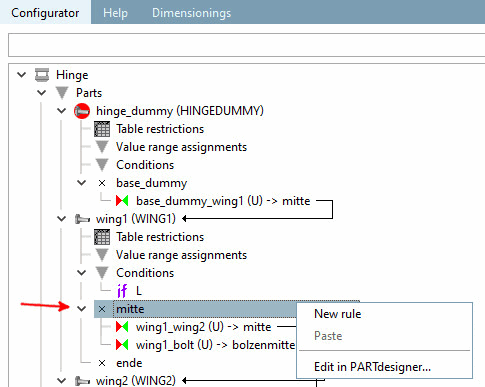Click the hinge_dummy Table restrictions grid icon
Viewport: 485px width, 387px height.
click(102, 129)
